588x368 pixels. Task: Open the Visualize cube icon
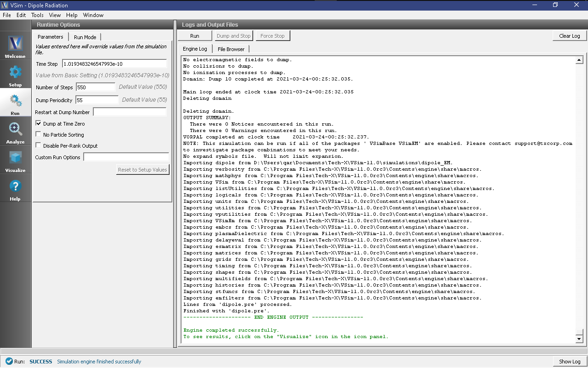click(x=15, y=158)
